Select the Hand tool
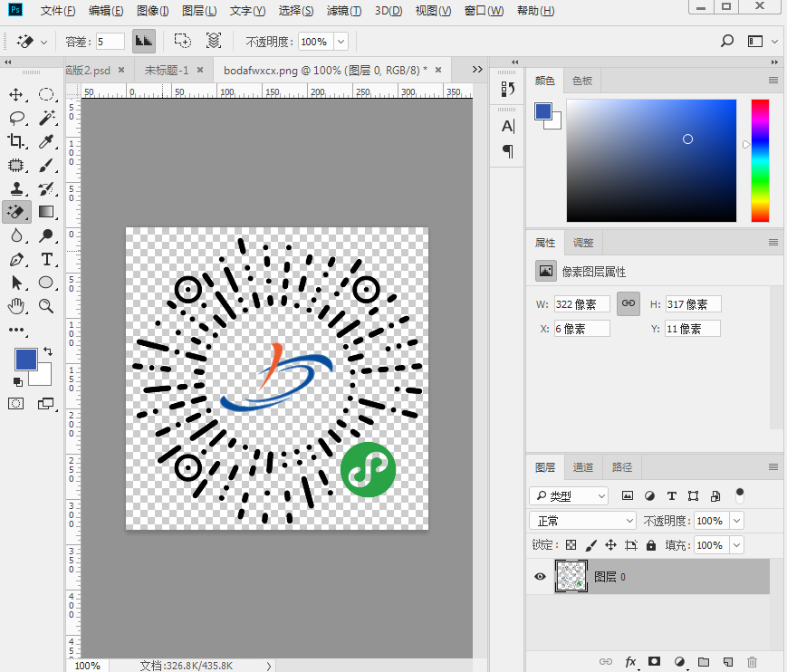The width and height of the screenshot is (787, 672). (16, 305)
